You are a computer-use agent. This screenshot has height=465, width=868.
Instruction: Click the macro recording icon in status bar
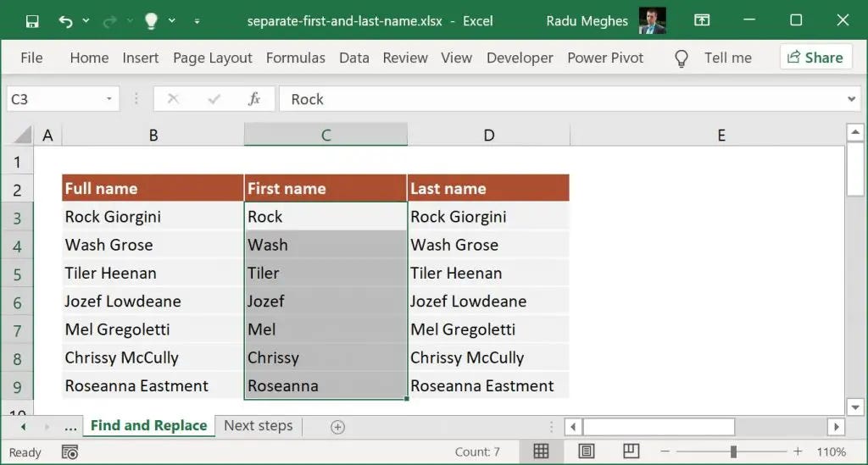(x=70, y=452)
